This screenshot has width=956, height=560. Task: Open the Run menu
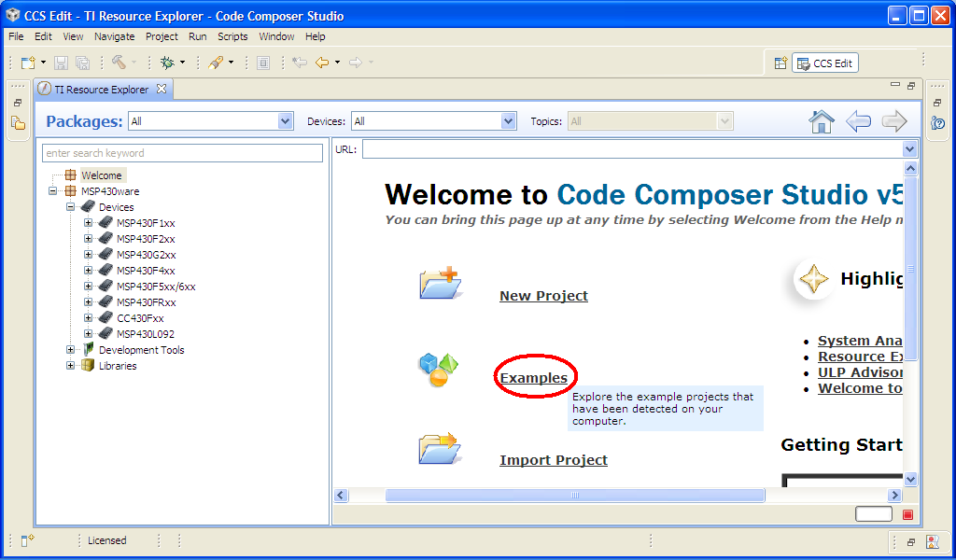[198, 36]
